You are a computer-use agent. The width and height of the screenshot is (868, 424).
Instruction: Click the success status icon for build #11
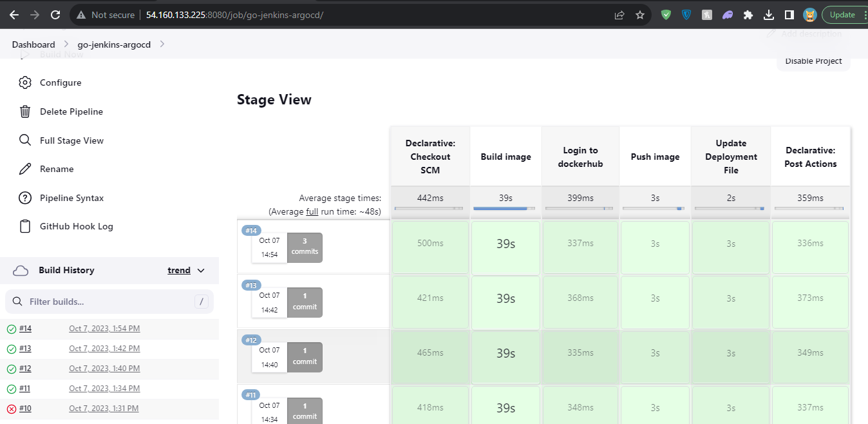[12, 389]
